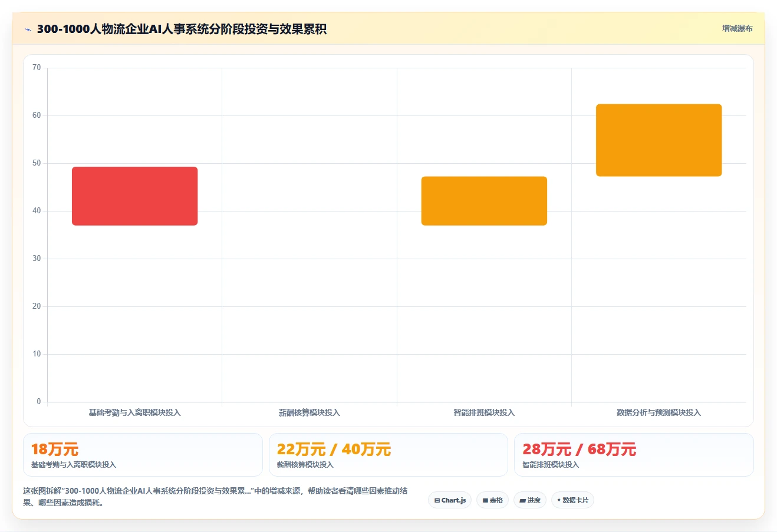This screenshot has width=777, height=532.
Task: Click the y-axis value 40
Action: [37, 211]
